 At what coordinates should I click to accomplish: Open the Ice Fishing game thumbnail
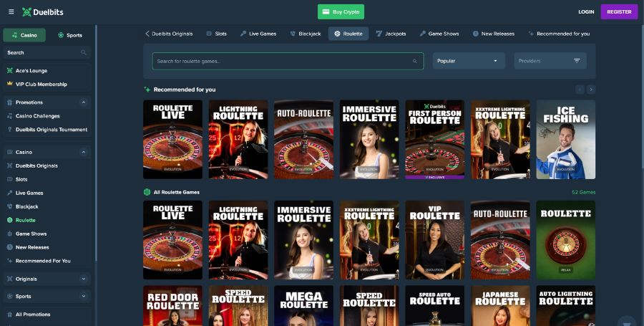click(565, 139)
